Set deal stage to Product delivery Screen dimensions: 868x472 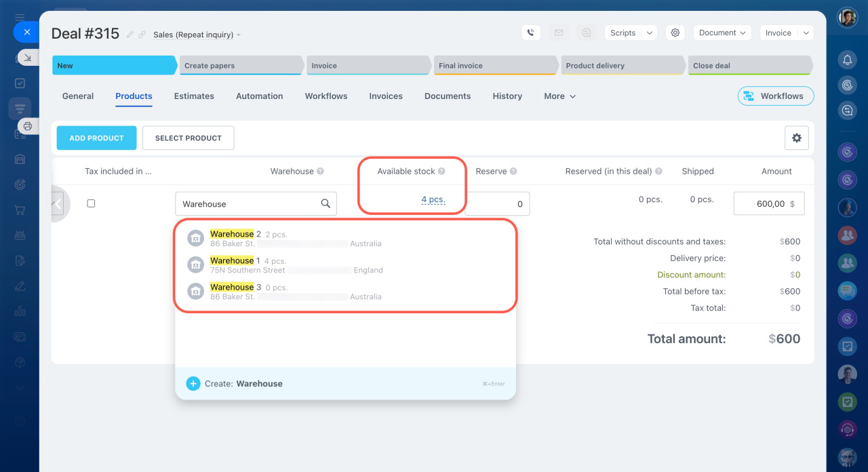click(623, 66)
